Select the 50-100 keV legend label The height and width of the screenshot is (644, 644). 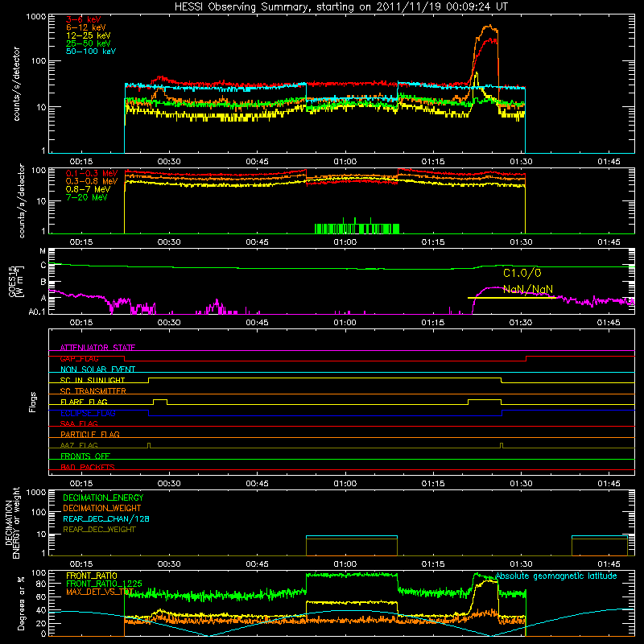pos(91,52)
